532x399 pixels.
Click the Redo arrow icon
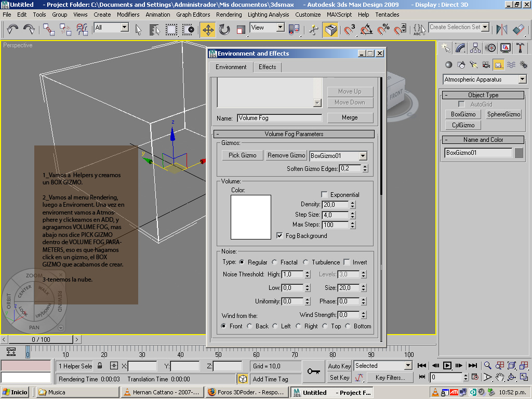pyautogui.click(x=29, y=29)
